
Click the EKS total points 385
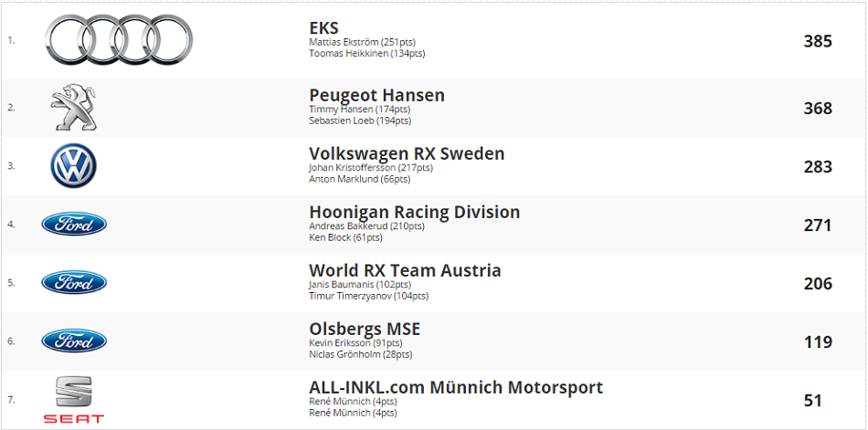point(818,41)
